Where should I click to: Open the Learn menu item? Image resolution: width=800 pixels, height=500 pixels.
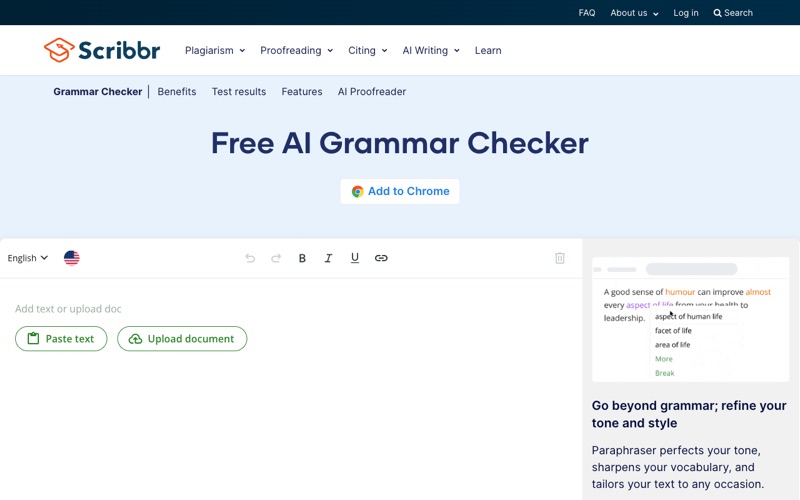(x=488, y=51)
